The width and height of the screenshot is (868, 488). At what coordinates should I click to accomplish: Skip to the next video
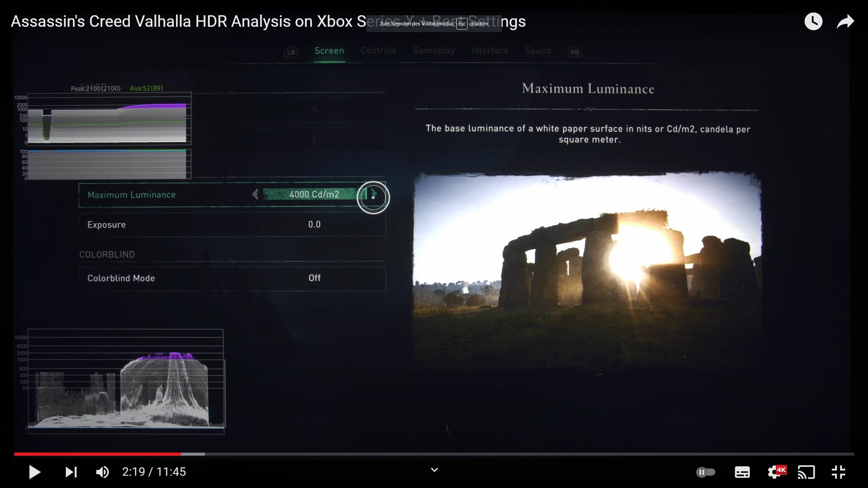(x=71, y=472)
